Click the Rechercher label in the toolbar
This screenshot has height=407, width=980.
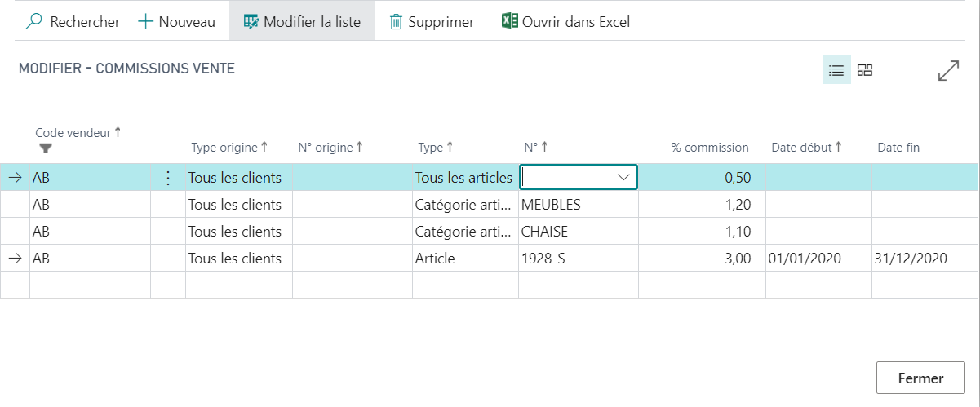pyautogui.click(x=85, y=22)
